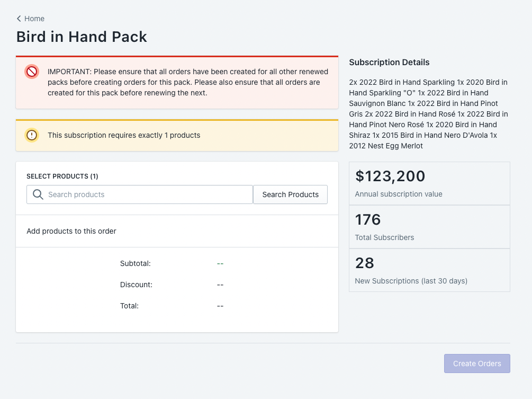
Task: Click the Create Orders button
Action: tap(477, 363)
